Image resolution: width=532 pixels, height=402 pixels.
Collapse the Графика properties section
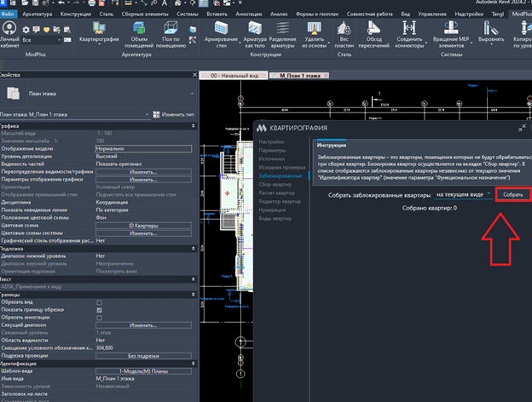[x=193, y=126]
